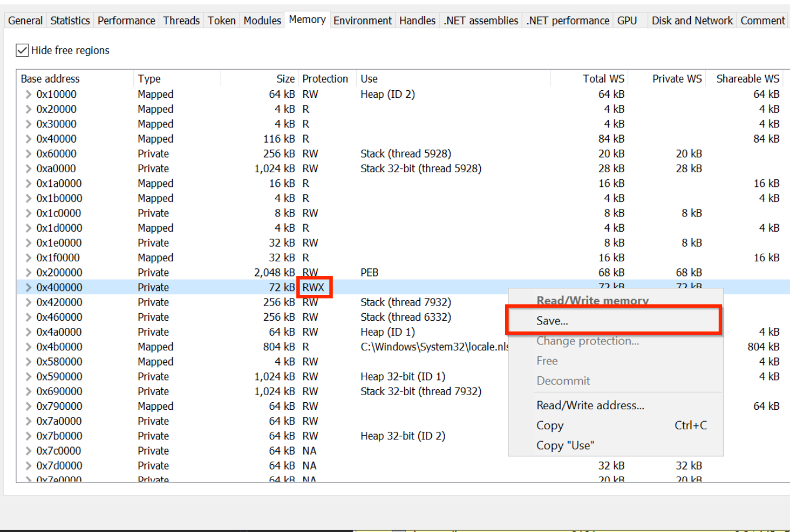The width and height of the screenshot is (790, 532).
Task: Expand the 0x40000 memory region
Action: click(x=28, y=139)
